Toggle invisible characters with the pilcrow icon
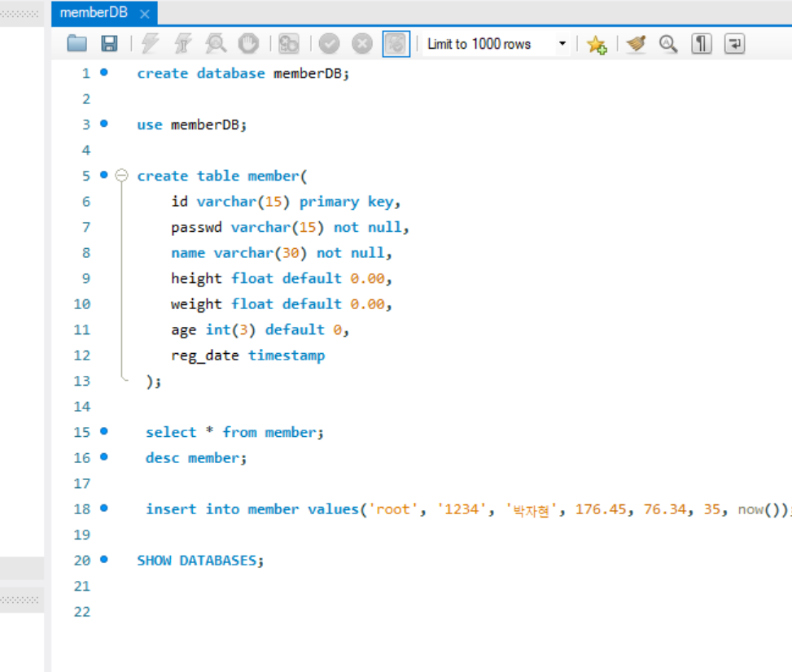 702,44
